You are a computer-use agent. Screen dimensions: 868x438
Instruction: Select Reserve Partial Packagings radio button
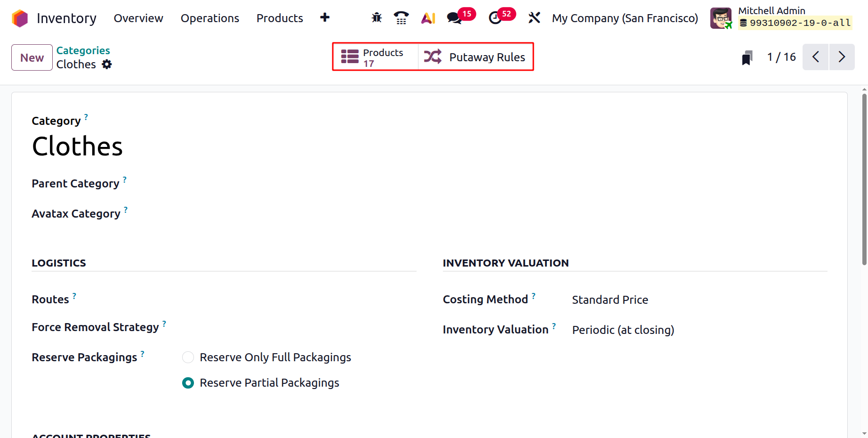(x=188, y=383)
